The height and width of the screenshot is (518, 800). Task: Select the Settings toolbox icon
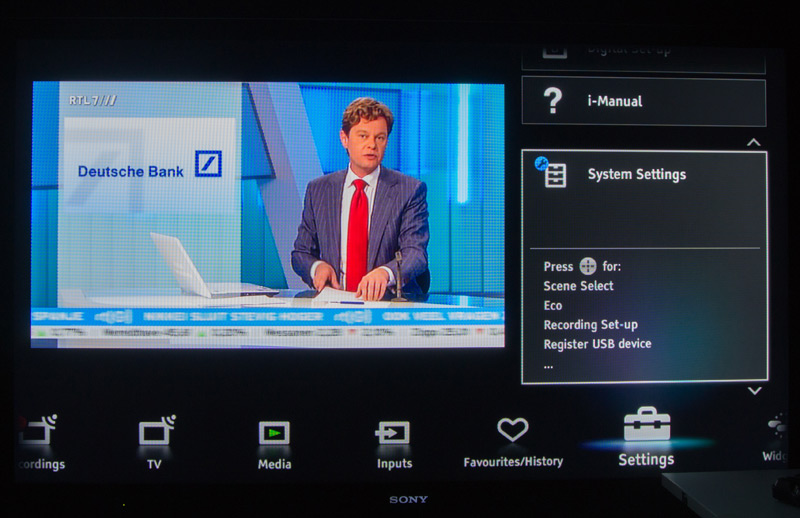[x=646, y=424]
